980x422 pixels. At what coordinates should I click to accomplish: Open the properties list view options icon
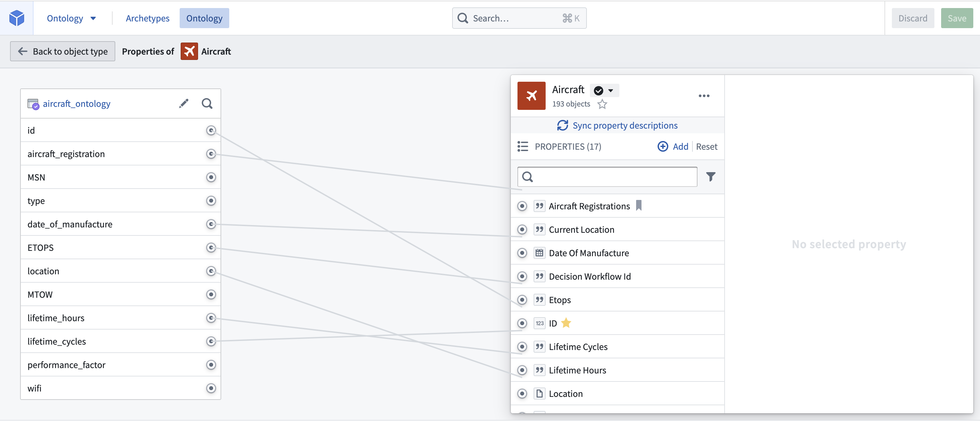point(522,146)
